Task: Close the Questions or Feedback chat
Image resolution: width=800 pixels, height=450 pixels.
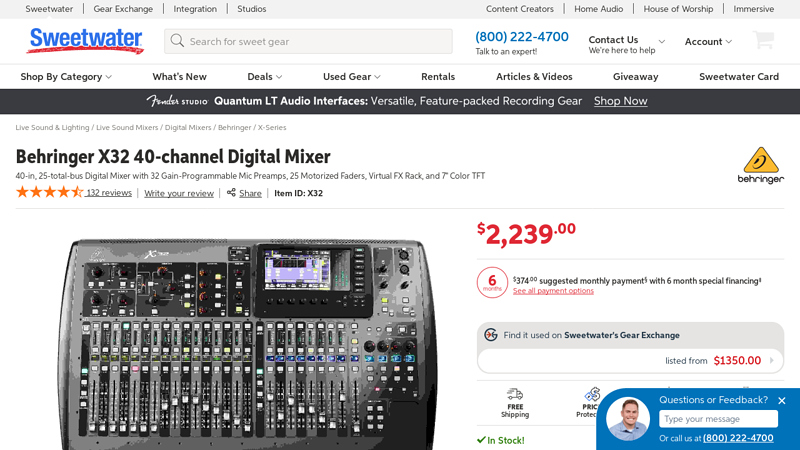Action: coord(782,401)
